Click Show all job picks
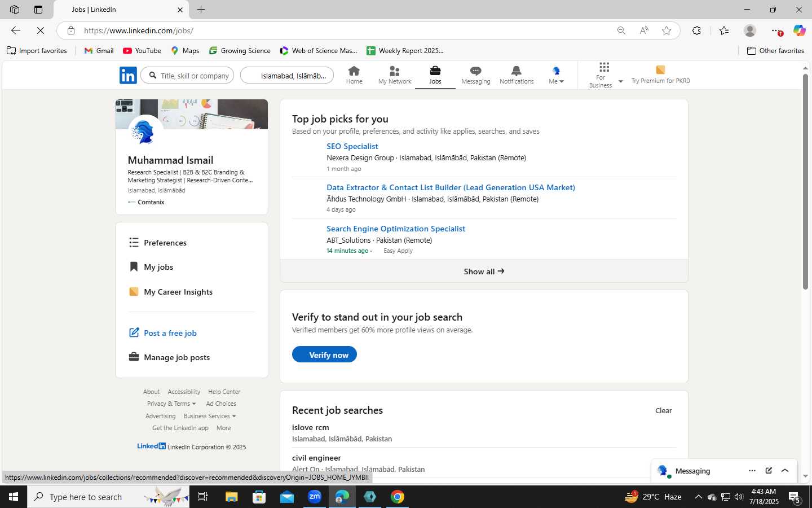The image size is (812, 508). pos(484,271)
